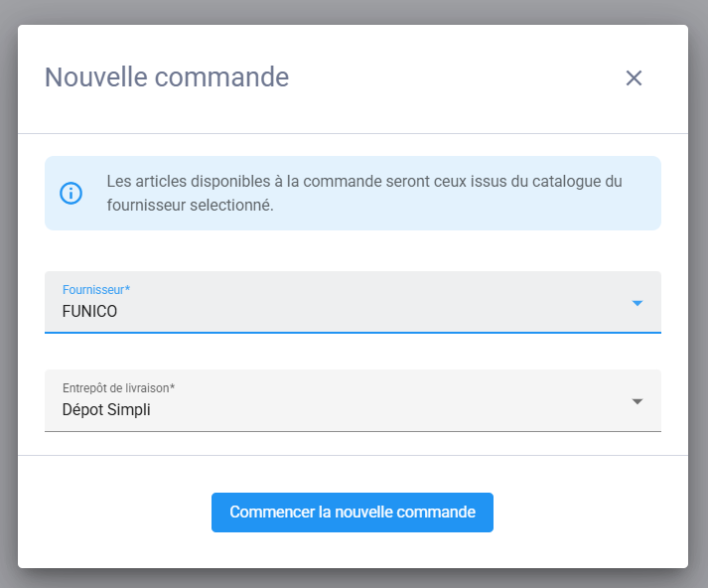Click the gap between Fournisseur and Entrepôt fields
This screenshot has height=588, width=708.
(x=353, y=351)
